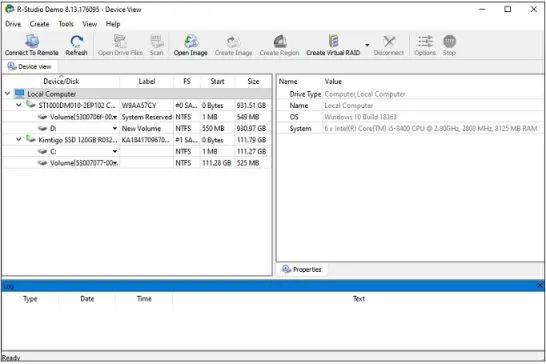This screenshot has height=364, width=546.
Task: Click the Volume{53007077 partition icon
Action: click(42, 163)
